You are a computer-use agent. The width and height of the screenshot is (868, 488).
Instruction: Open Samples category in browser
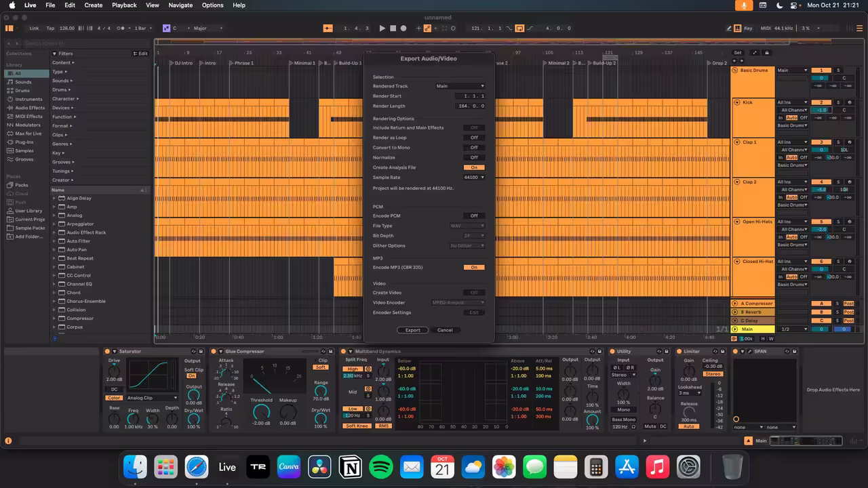tap(24, 151)
